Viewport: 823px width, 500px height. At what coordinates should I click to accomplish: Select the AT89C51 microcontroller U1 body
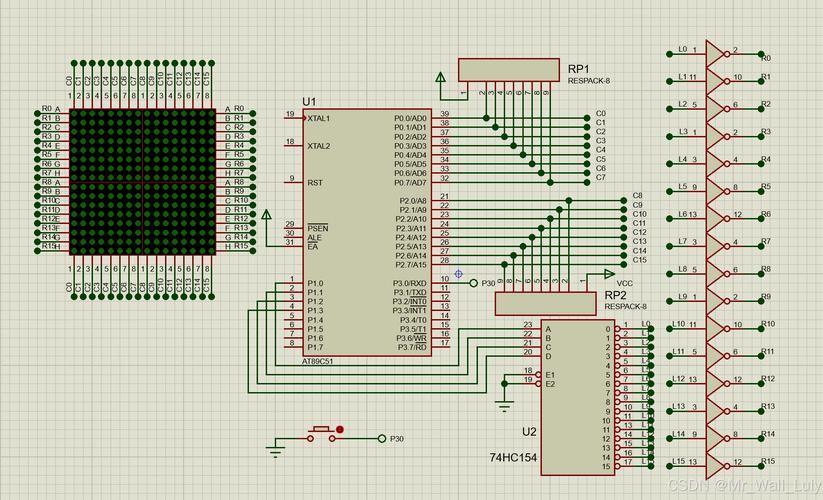pos(366,233)
